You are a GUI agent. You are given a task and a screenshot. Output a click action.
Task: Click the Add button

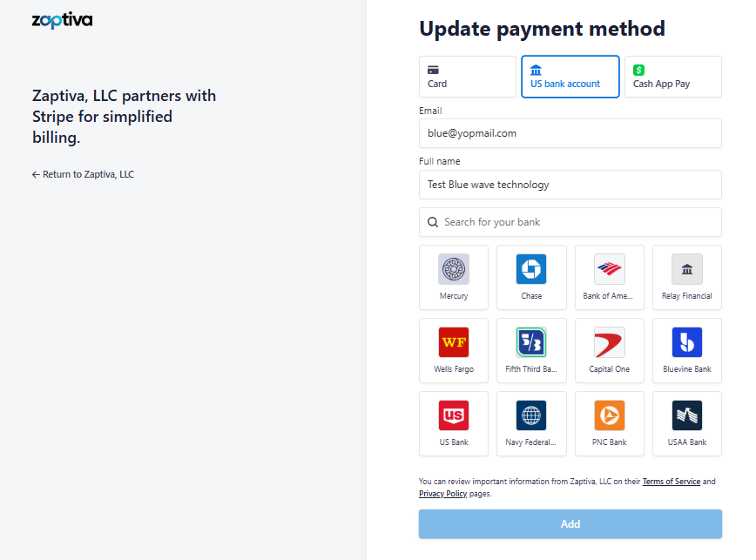point(570,524)
